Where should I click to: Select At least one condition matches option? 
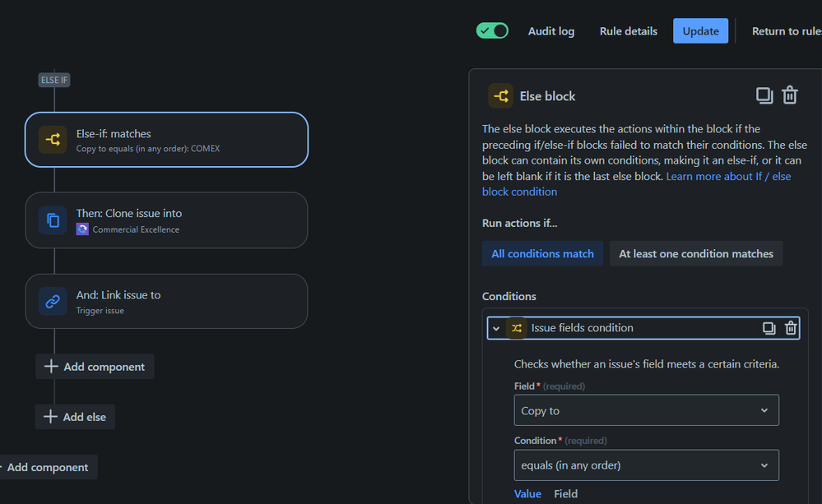[695, 253]
